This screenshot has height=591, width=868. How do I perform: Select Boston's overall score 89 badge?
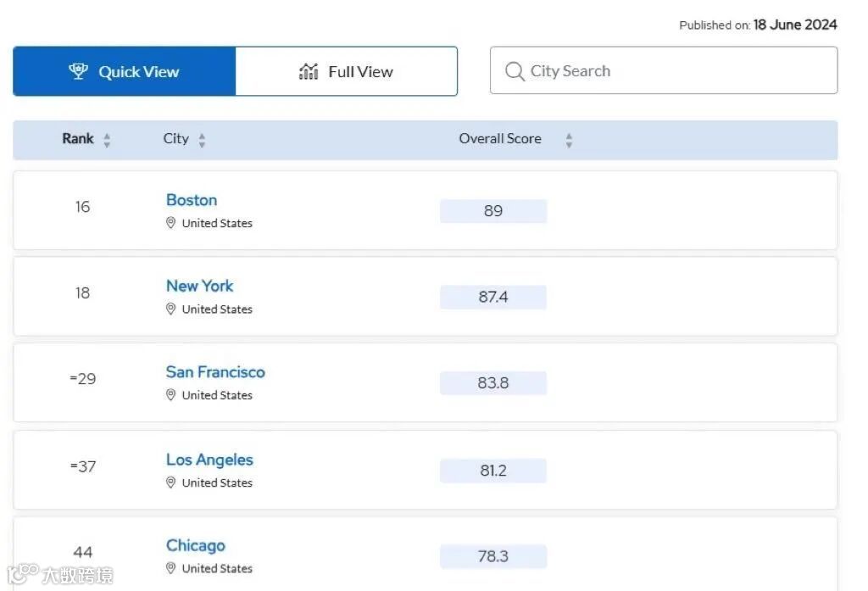(493, 211)
